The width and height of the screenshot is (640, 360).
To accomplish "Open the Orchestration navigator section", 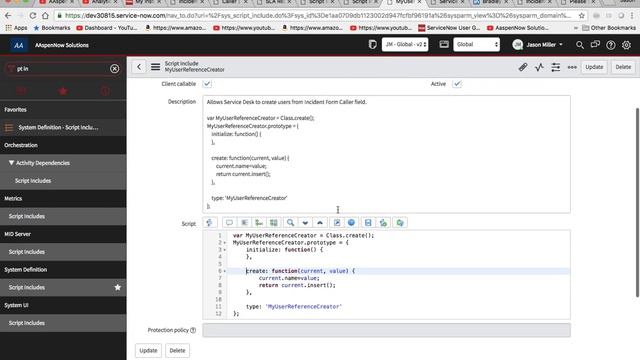I will [x=63, y=145].
